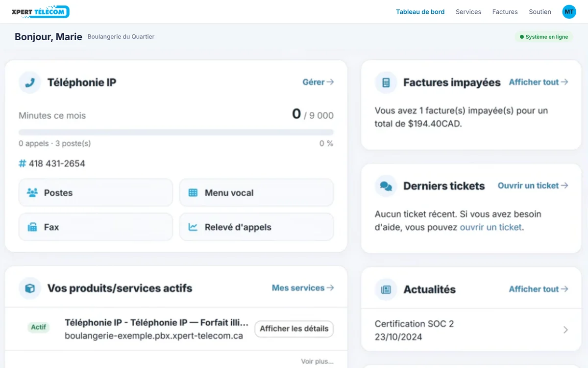Click the Bonjour, Marie greeting
588x368 pixels.
point(49,37)
